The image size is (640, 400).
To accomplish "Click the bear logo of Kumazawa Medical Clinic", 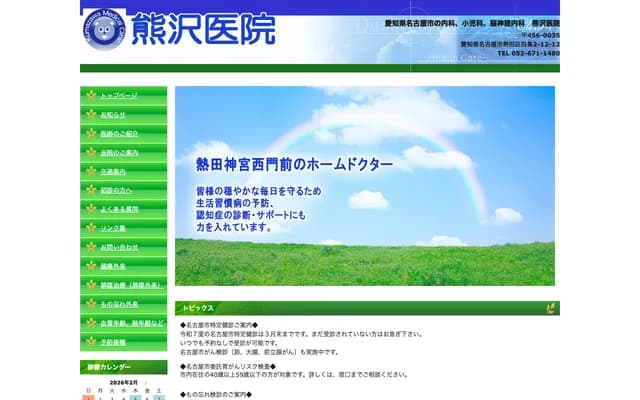I will pyautogui.click(x=104, y=29).
